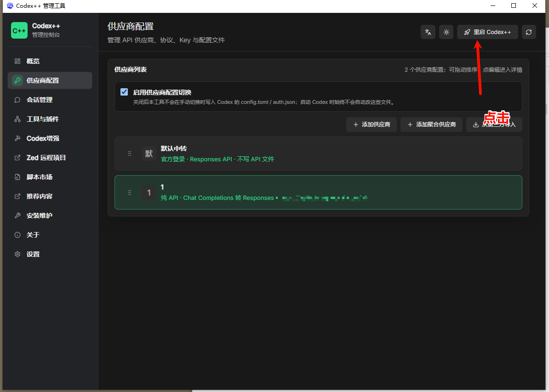The width and height of the screenshot is (549, 392).
Task: Click the 关于 info circle icon
Action: click(17, 235)
